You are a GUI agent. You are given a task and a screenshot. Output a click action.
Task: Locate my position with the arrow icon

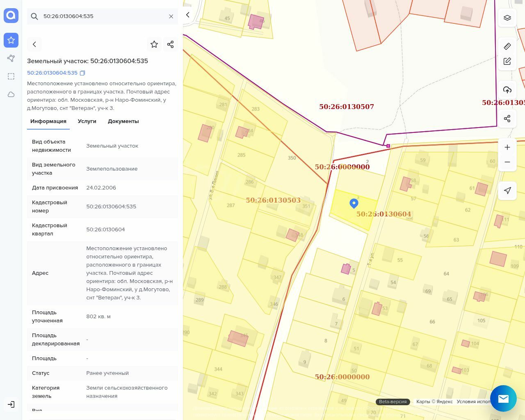(507, 190)
